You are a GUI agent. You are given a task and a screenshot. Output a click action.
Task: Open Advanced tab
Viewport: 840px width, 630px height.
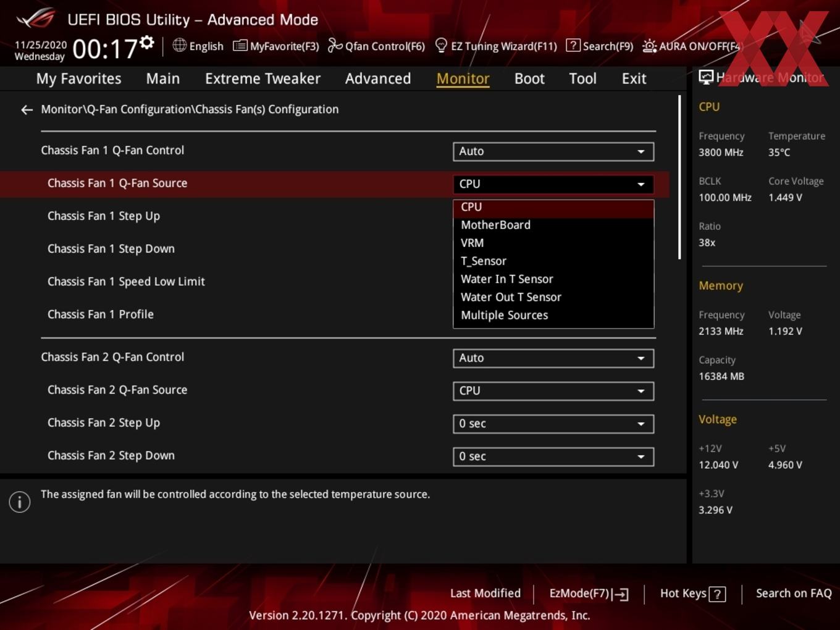click(x=378, y=78)
